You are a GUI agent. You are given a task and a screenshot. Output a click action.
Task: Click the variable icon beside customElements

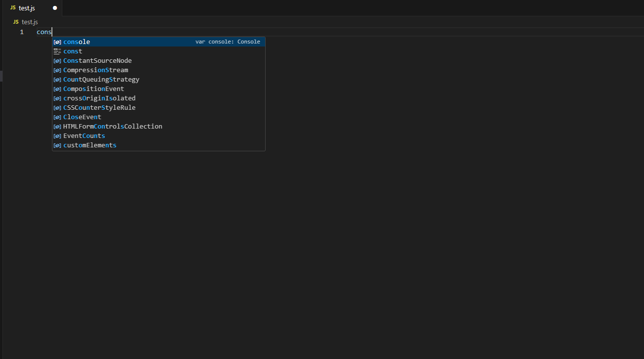57,145
